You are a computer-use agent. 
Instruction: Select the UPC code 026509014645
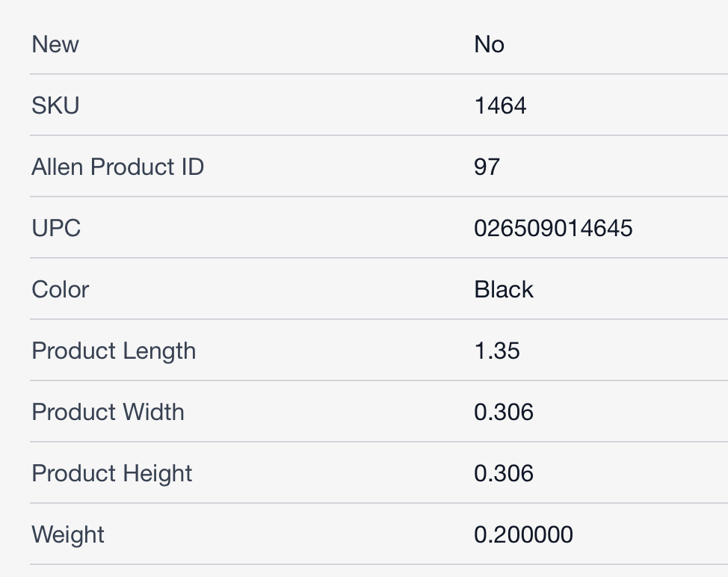553,228
